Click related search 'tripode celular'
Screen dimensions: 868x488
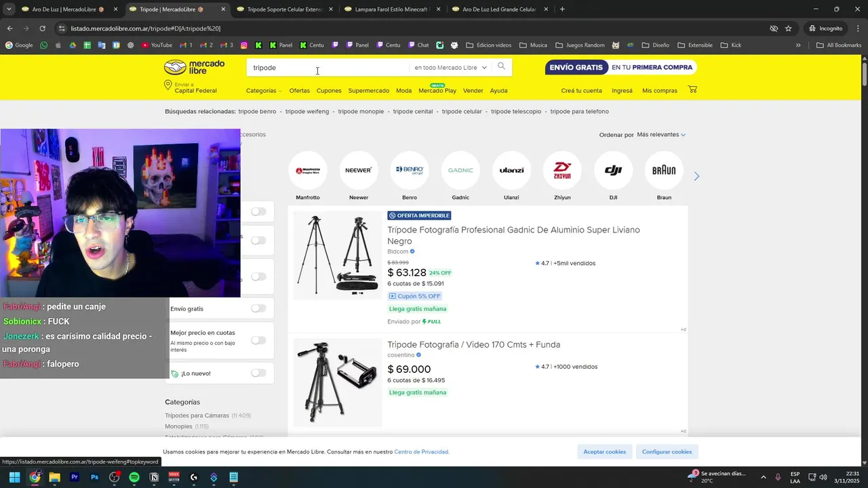[462, 111]
